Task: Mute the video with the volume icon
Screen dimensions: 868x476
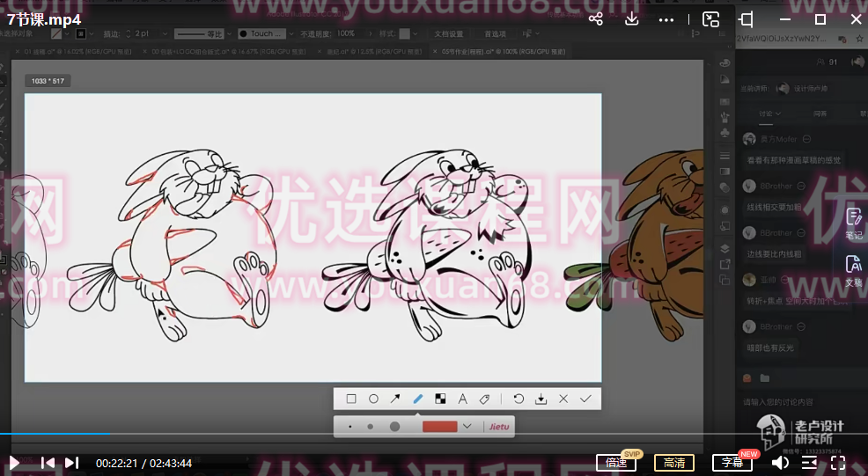Action: point(780,463)
